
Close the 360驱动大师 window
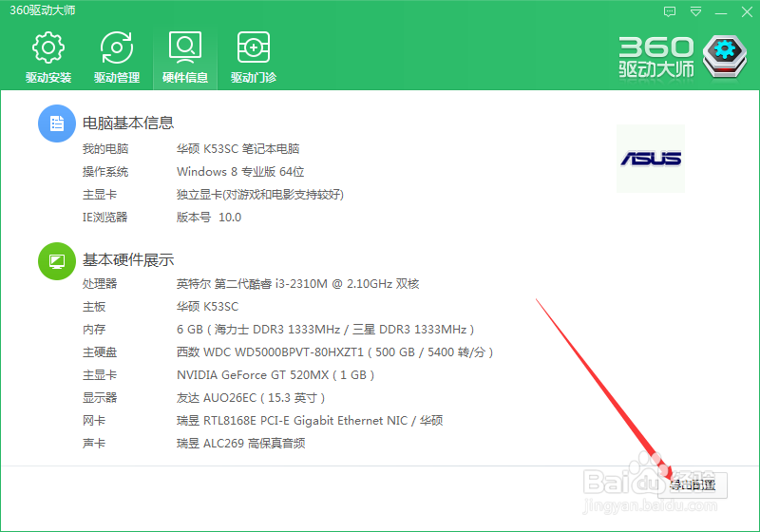[747, 11]
